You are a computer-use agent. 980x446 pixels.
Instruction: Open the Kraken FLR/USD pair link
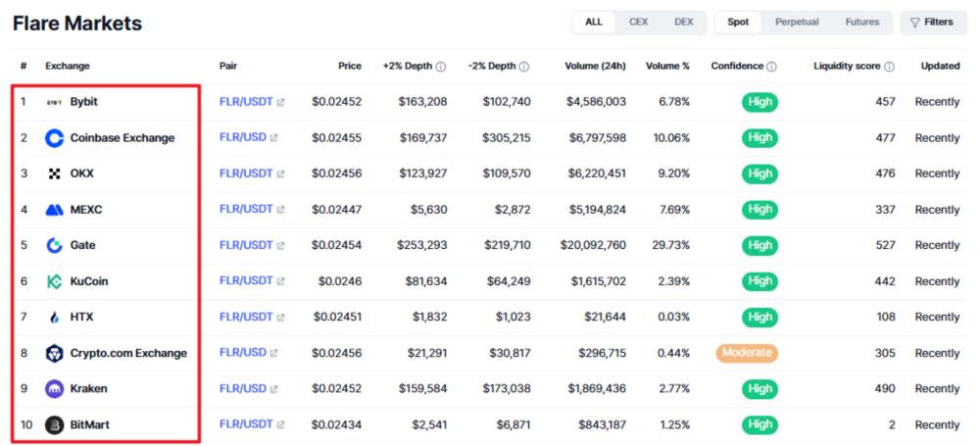point(242,388)
